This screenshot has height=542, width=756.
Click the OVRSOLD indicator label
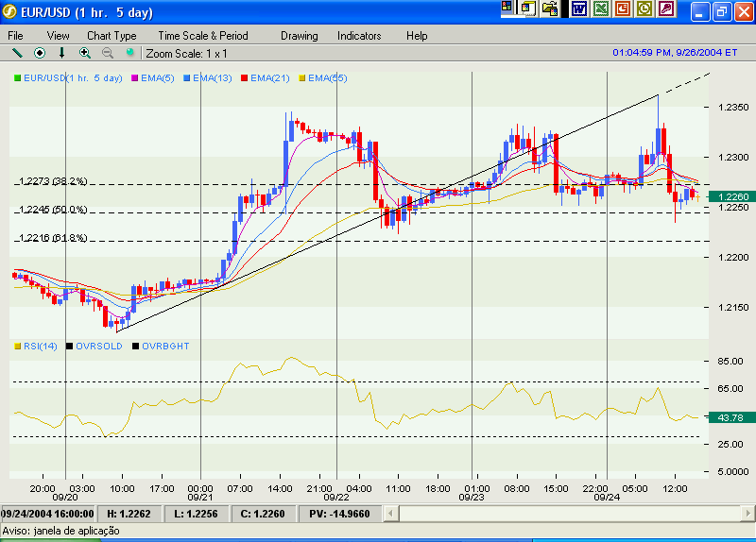pyautogui.click(x=99, y=347)
